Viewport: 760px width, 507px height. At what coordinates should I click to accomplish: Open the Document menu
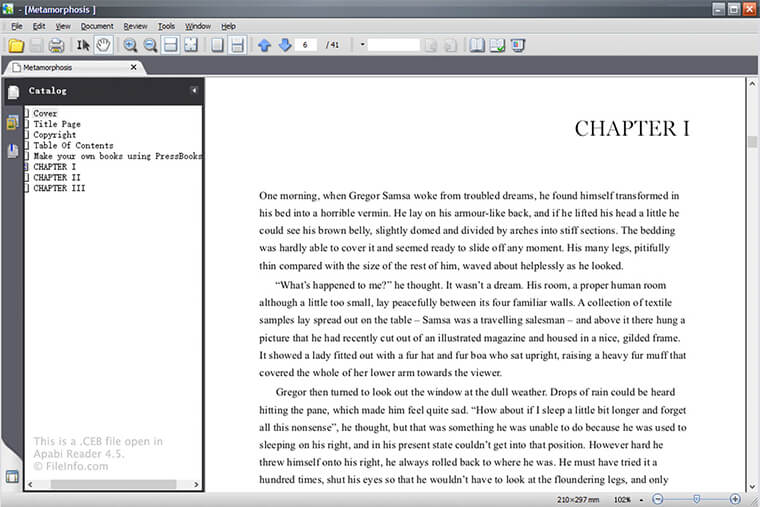[97, 26]
